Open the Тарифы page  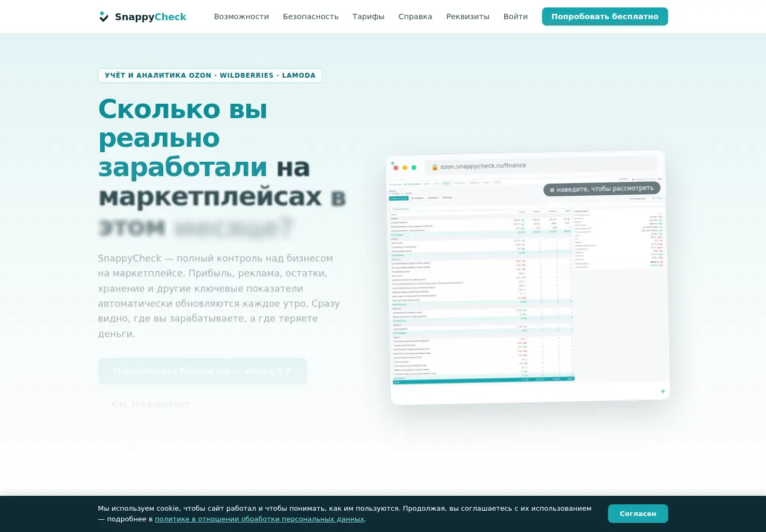click(x=368, y=16)
